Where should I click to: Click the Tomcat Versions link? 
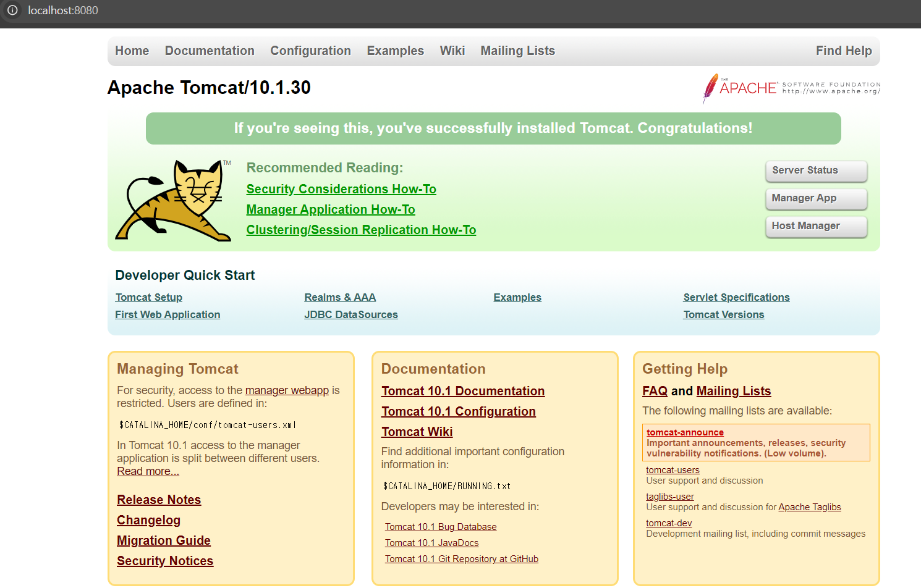pyautogui.click(x=724, y=314)
